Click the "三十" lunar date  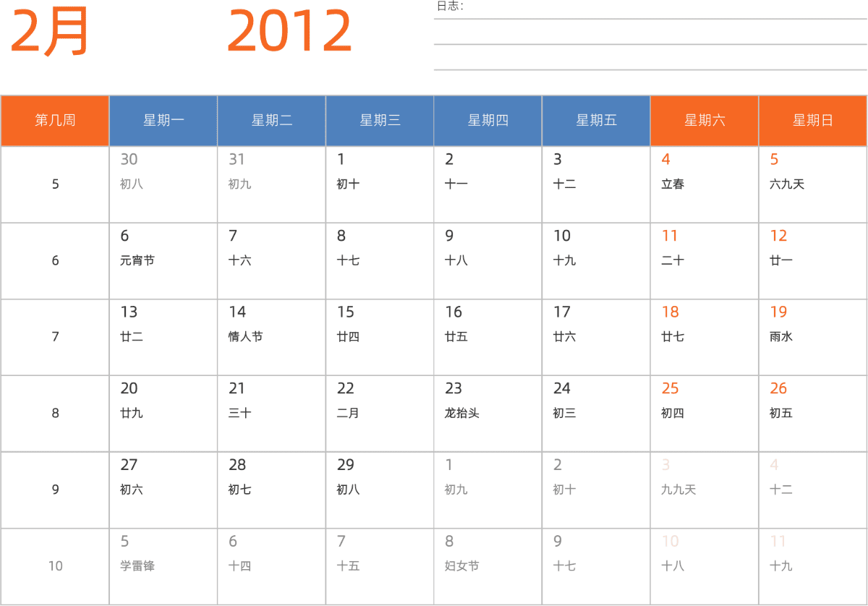click(x=240, y=414)
